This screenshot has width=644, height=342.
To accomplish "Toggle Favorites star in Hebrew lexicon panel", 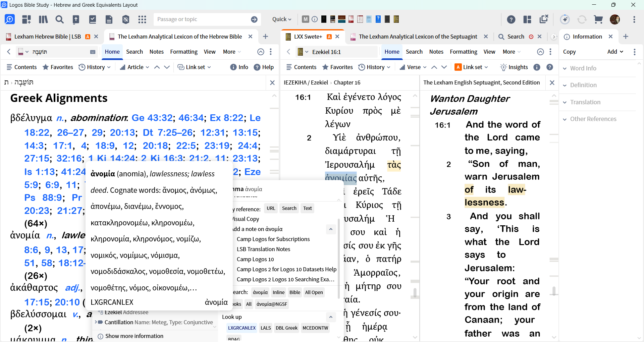I will pos(58,67).
